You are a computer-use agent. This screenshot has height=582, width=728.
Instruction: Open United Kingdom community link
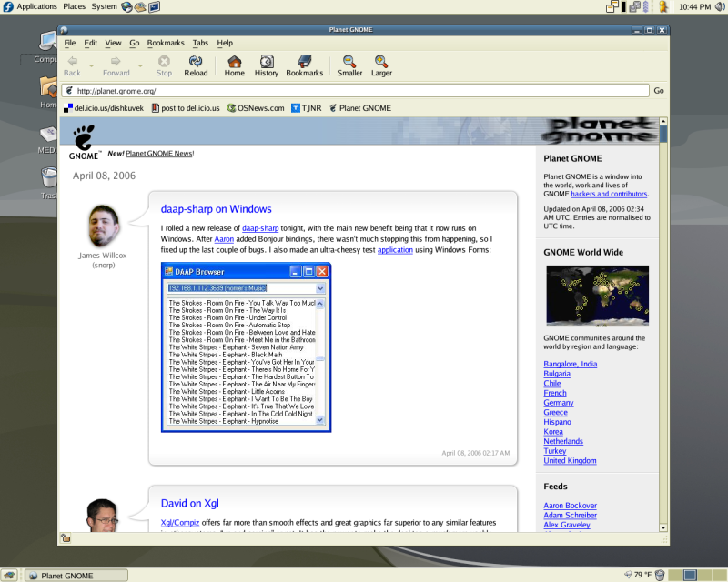point(570,461)
